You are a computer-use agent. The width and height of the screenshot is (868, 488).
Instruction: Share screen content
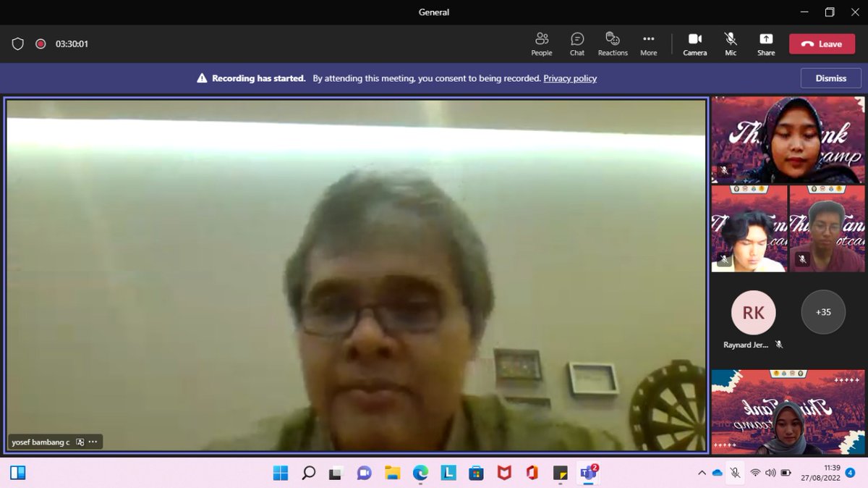click(x=766, y=44)
